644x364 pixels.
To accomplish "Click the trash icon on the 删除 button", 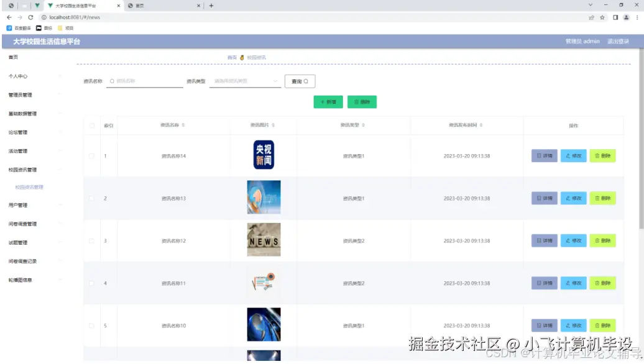I will coord(356,102).
